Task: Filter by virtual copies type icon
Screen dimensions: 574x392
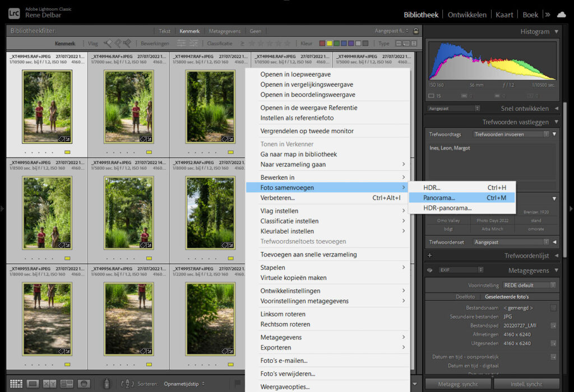Action: click(x=406, y=43)
